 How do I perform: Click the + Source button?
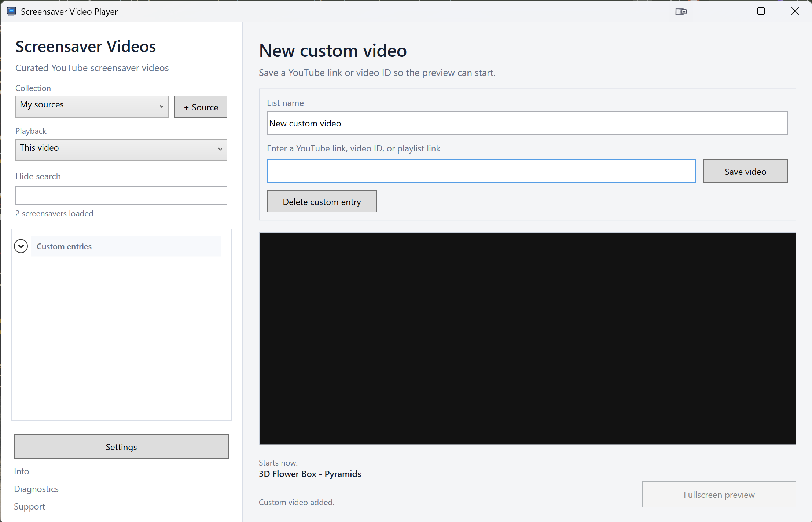pyautogui.click(x=201, y=107)
